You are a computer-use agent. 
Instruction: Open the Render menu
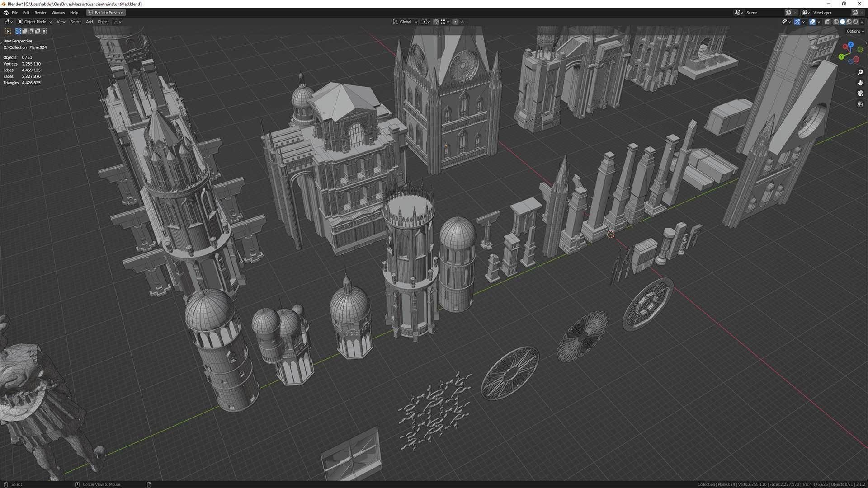tap(41, 13)
